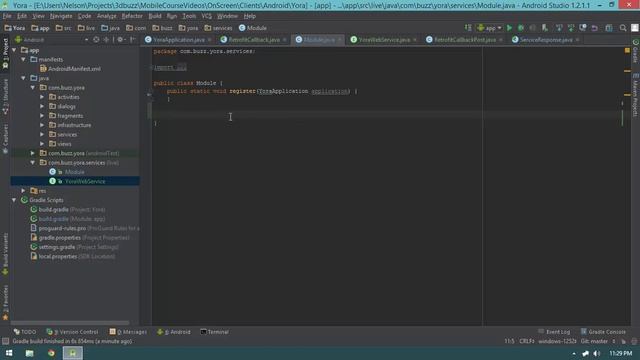
Task: Open the Event Log
Action: click(x=554, y=332)
